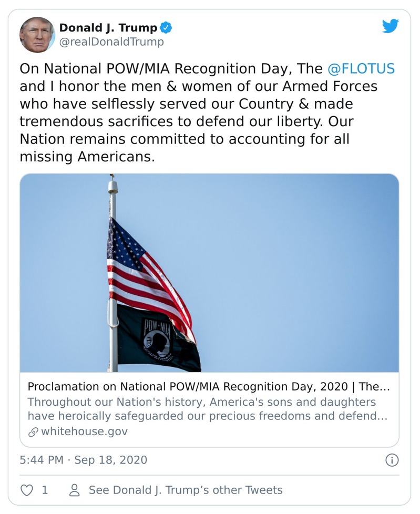Visit the whitehouse.gov domain link
420x514 pixels.
pos(84,432)
